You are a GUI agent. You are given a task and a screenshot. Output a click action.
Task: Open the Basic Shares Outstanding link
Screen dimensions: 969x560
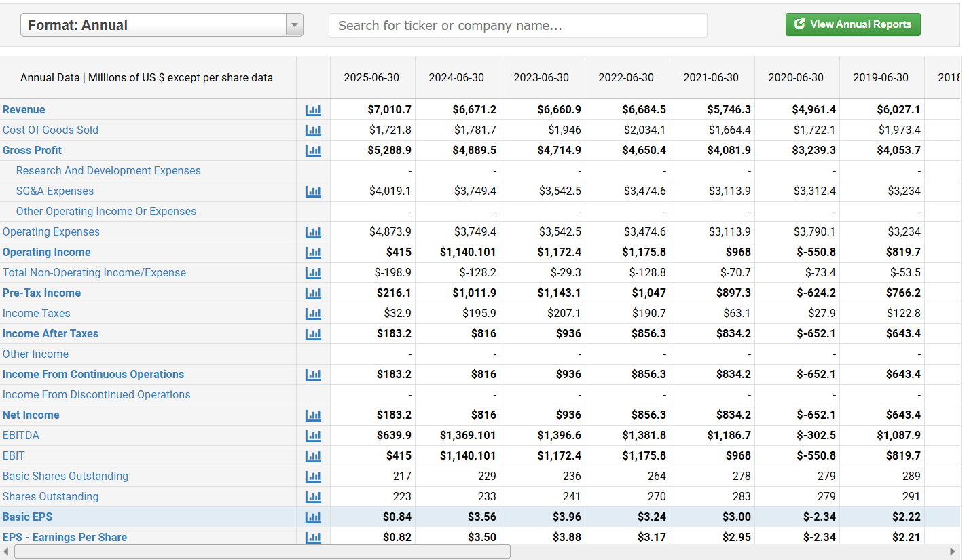click(65, 476)
